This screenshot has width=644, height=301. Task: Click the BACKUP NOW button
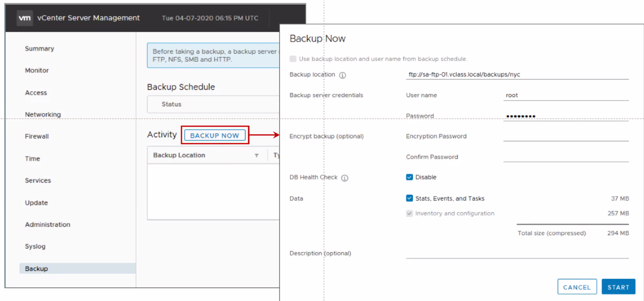click(215, 135)
